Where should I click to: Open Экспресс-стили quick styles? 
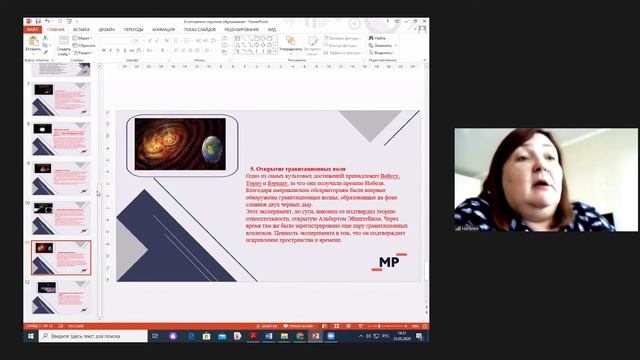click(312, 46)
